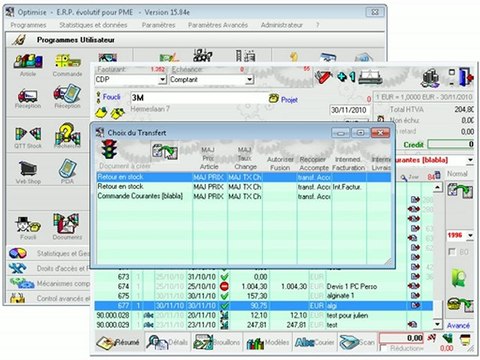Open the Facturant CDP dropdown

click(x=162, y=80)
